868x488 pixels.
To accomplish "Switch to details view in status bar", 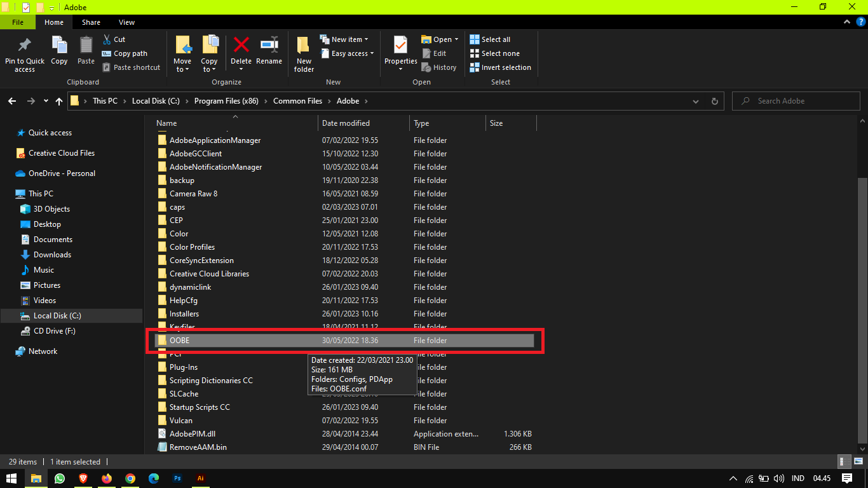I will pos(844,462).
